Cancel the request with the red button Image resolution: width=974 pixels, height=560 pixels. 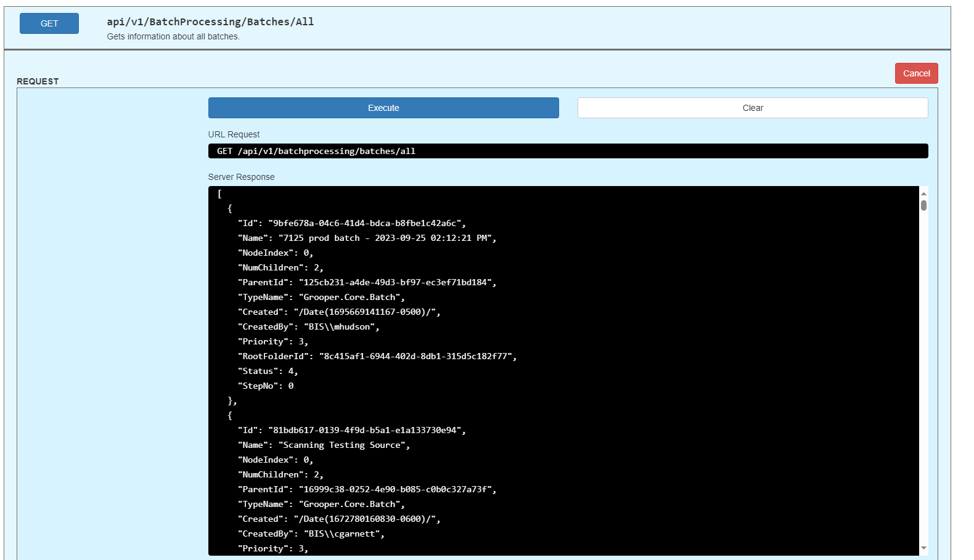pos(916,73)
